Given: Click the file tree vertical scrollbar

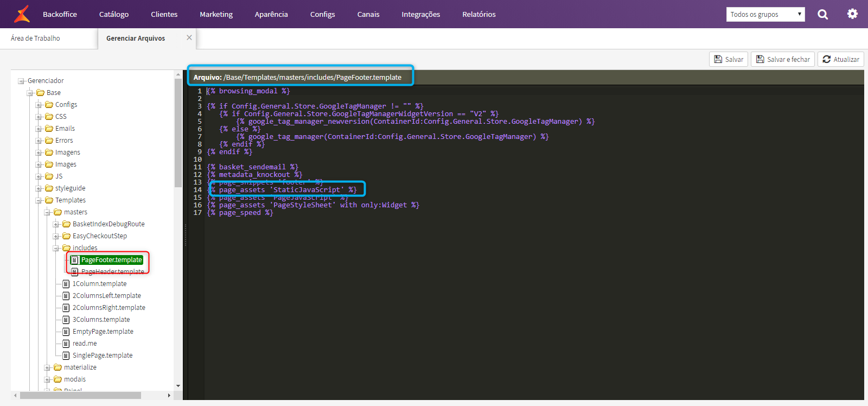Looking at the screenshot, I should (x=178, y=133).
